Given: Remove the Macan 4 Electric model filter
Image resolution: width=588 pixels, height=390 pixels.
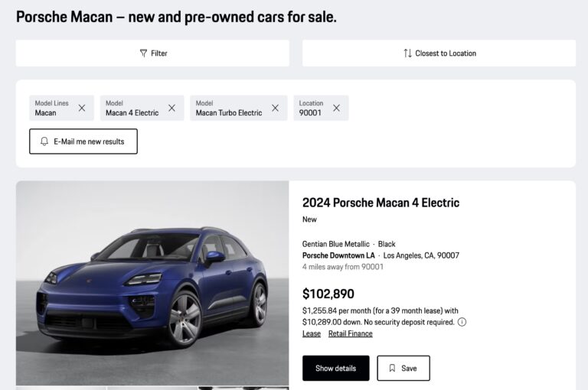Looking at the screenshot, I should (x=171, y=108).
